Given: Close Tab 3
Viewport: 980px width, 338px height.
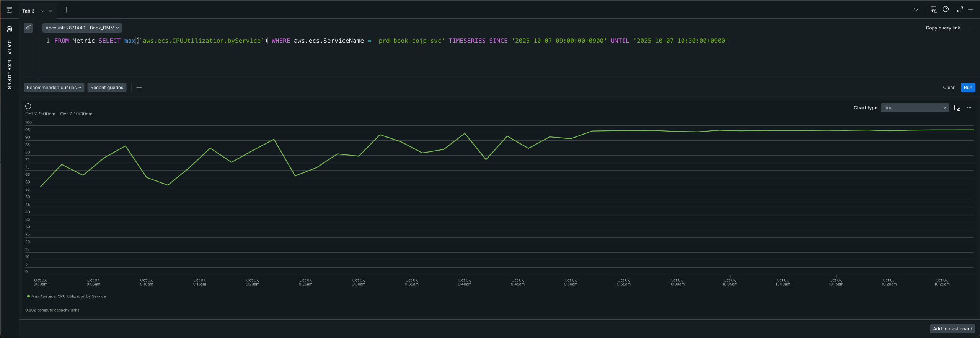Looking at the screenshot, I should pos(51,11).
